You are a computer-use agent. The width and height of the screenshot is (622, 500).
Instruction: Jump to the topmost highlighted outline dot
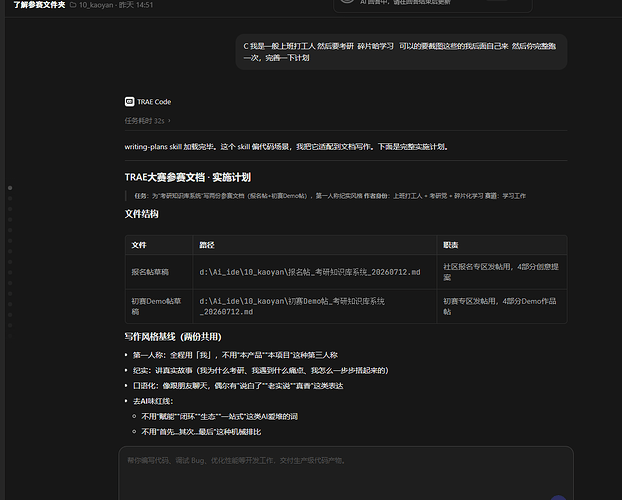tap(10, 188)
